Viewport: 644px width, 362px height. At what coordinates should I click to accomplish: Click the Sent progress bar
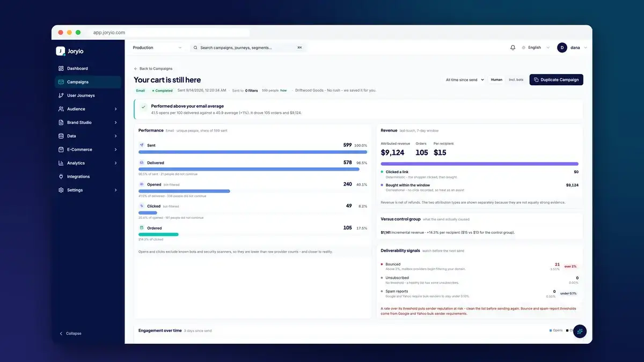(253, 152)
